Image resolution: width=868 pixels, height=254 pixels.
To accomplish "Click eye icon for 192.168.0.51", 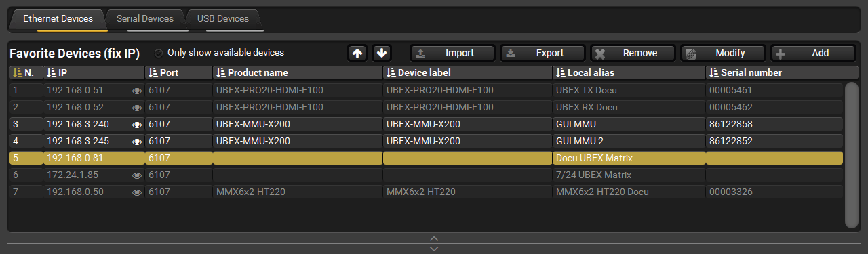I will pos(137,90).
